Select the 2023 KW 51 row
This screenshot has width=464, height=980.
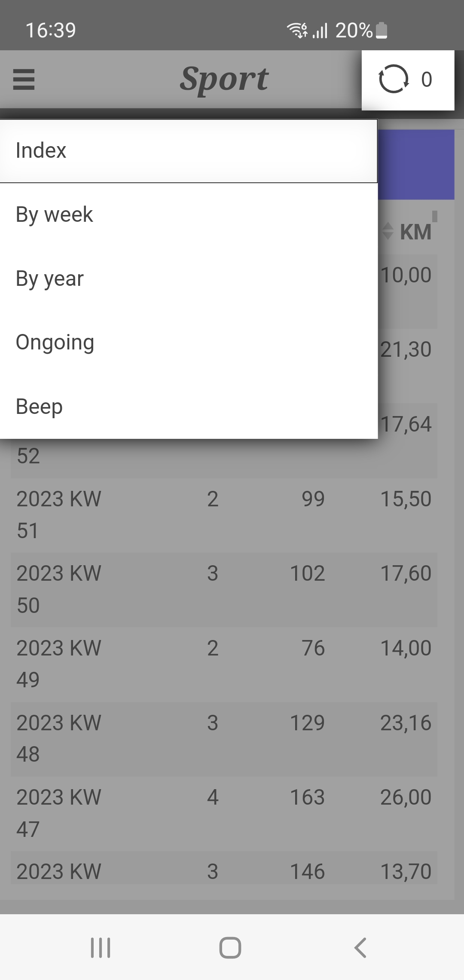223,514
